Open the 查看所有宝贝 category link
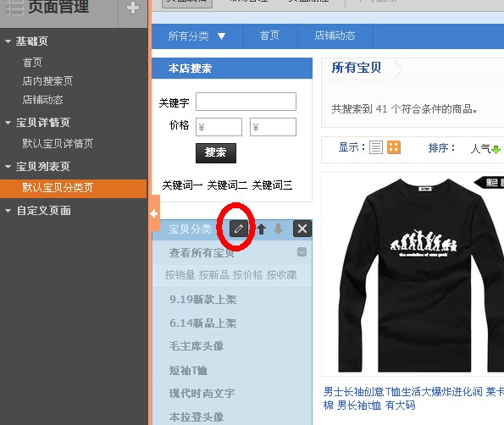This screenshot has width=504, height=425. [x=202, y=253]
